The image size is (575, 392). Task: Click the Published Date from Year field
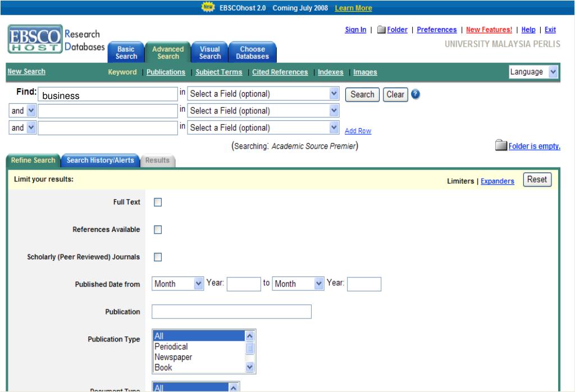[244, 284]
